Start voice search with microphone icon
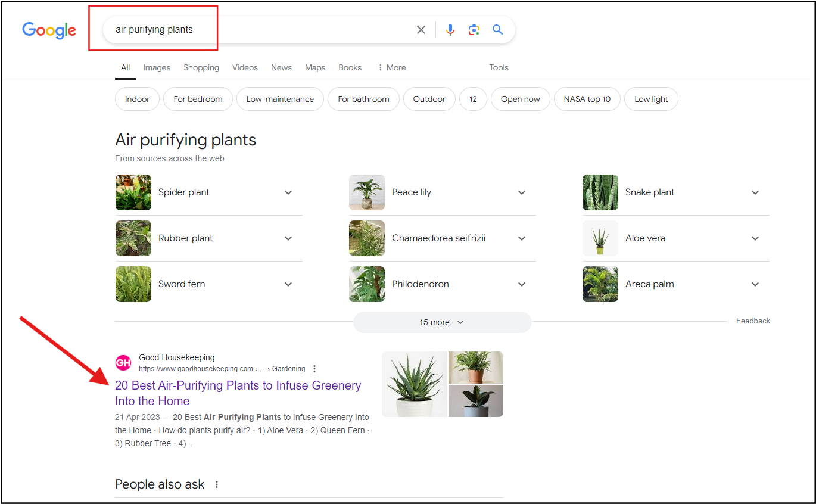Viewport: 816px width, 504px height. coord(450,30)
